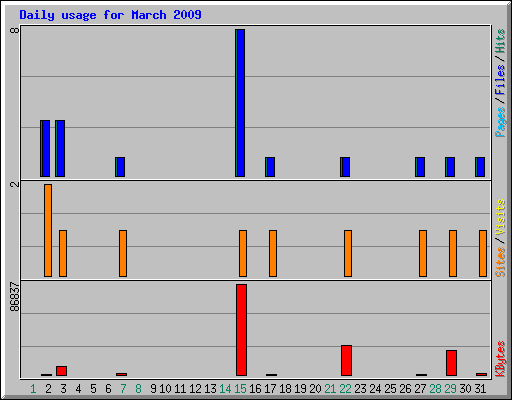Click the green day label '29'

click(450, 389)
